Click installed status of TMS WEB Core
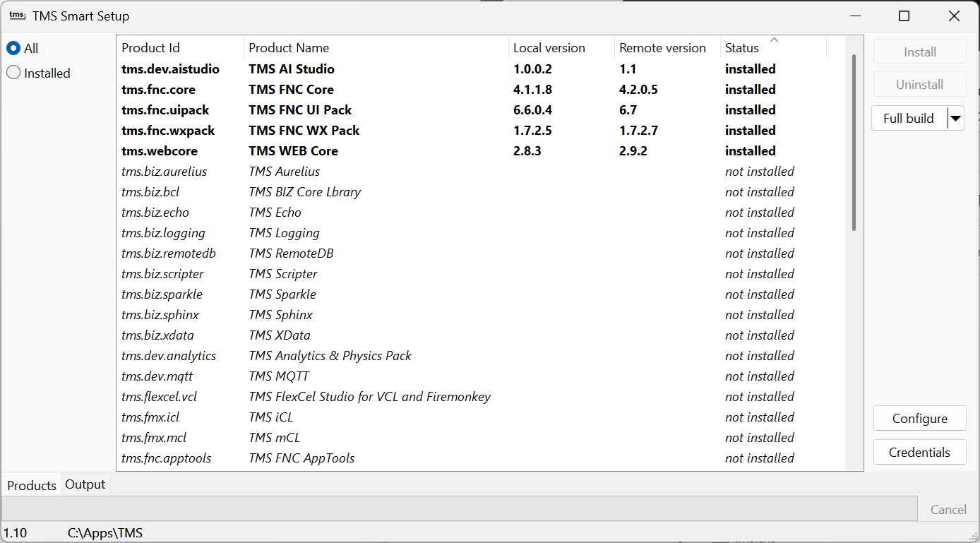The height and width of the screenshot is (543, 980). (751, 151)
